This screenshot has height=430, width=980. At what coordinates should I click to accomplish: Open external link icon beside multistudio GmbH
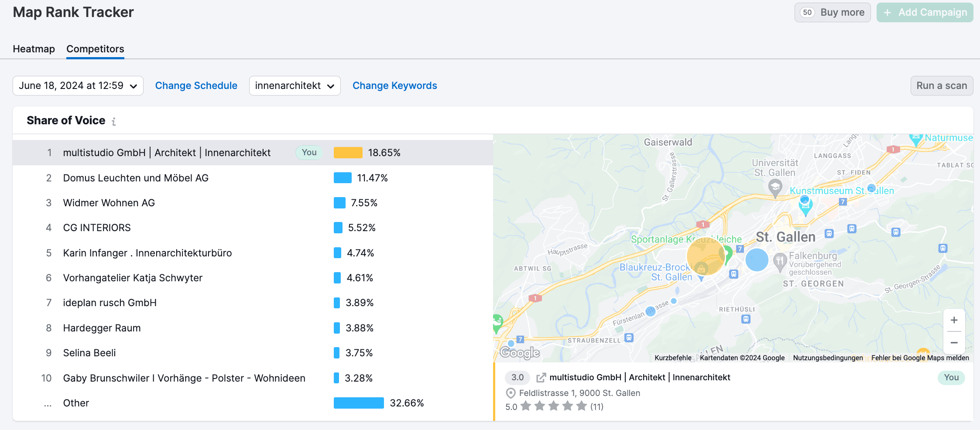(541, 378)
